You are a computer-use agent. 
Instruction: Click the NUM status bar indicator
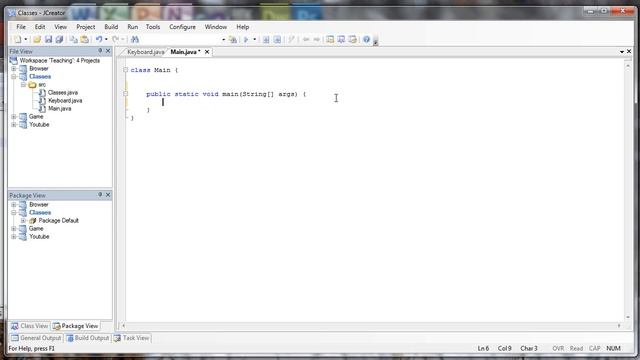click(613, 349)
